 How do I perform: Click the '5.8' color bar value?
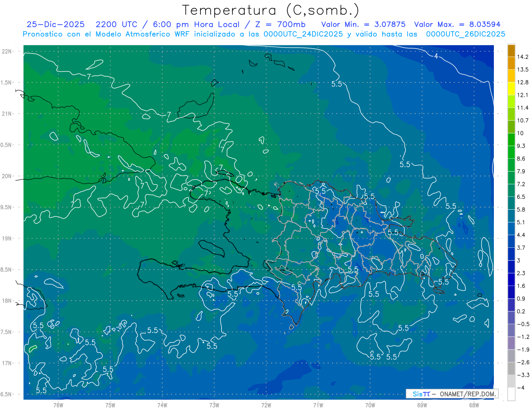(x=521, y=210)
